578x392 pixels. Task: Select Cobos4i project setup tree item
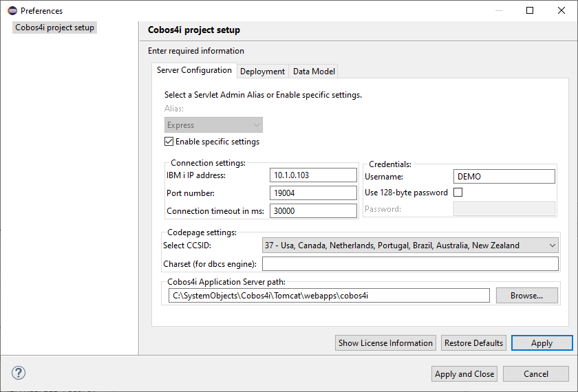click(54, 28)
